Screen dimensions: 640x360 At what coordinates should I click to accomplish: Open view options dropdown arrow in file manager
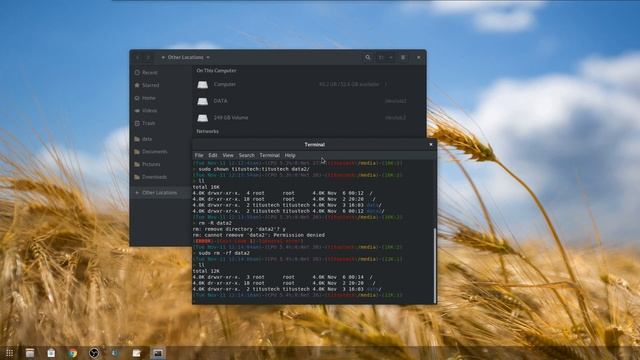pyautogui.click(x=391, y=58)
